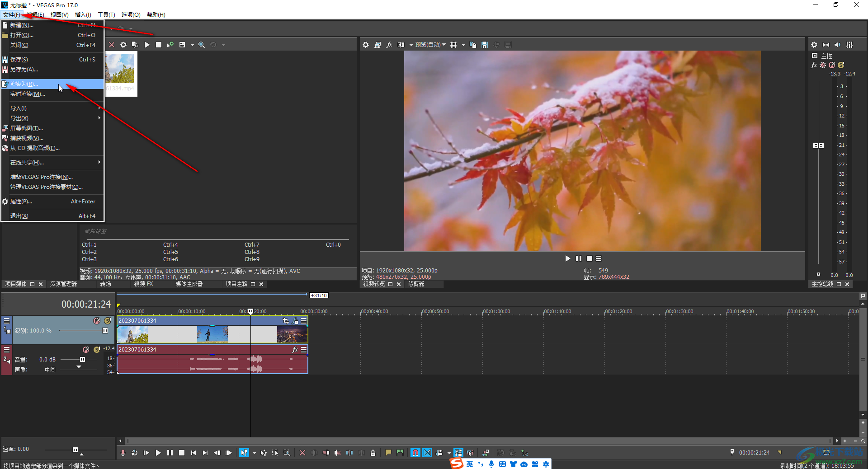The width and height of the screenshot is (868, 469).
Task: Switch to 修剪器 tab
Action: coord(416,284)
